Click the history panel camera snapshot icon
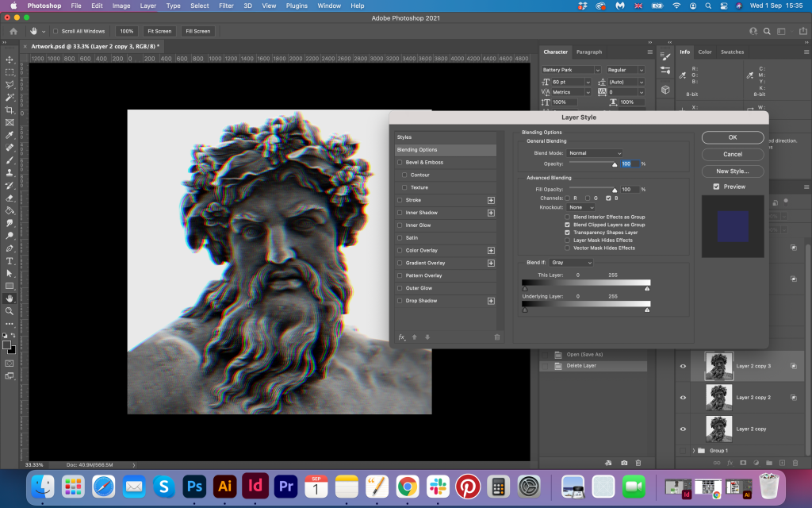 624,462
